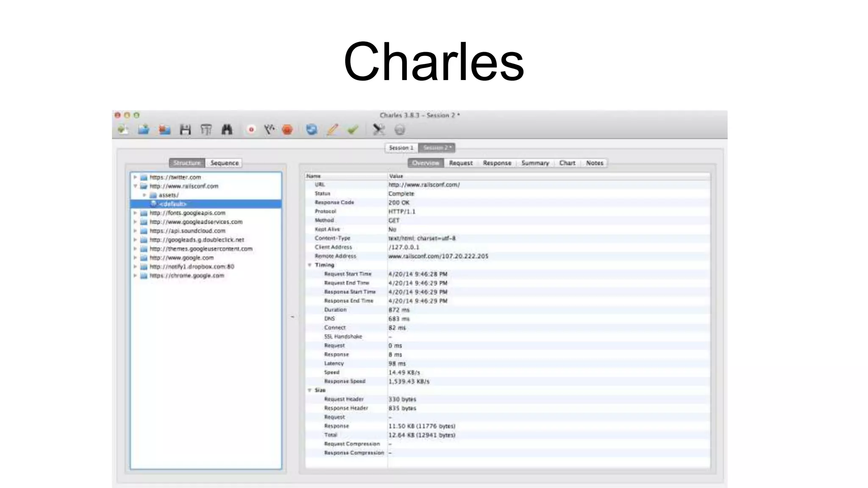Toggle breakpoints with the red hexagon icon
Image resolution: width=868 pixels, height=488 pixels.
coord(287,130)
